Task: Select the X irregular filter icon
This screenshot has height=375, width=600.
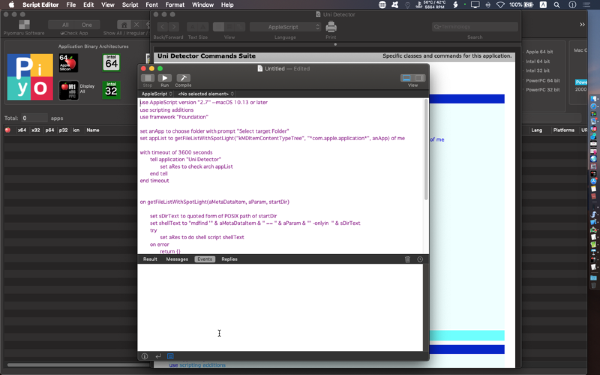Action: 137,25
